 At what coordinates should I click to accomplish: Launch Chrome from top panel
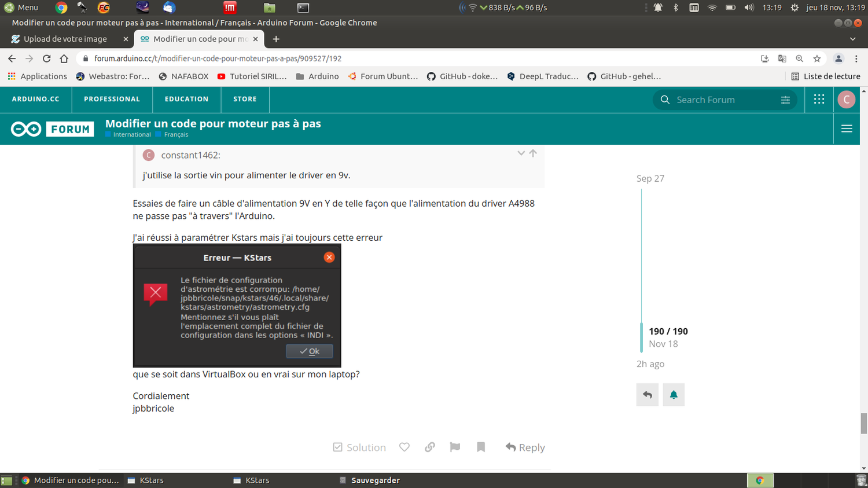point(61,8)
